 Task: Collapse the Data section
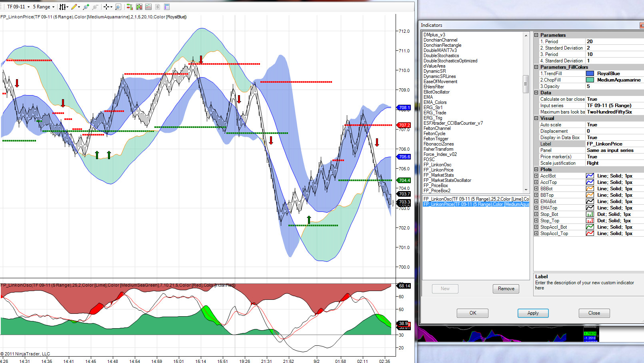[x=536, y=93]
